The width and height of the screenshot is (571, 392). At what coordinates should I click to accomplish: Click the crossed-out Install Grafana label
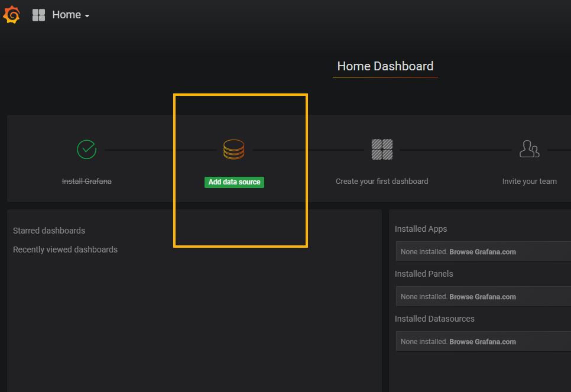(x=86, y=181)
